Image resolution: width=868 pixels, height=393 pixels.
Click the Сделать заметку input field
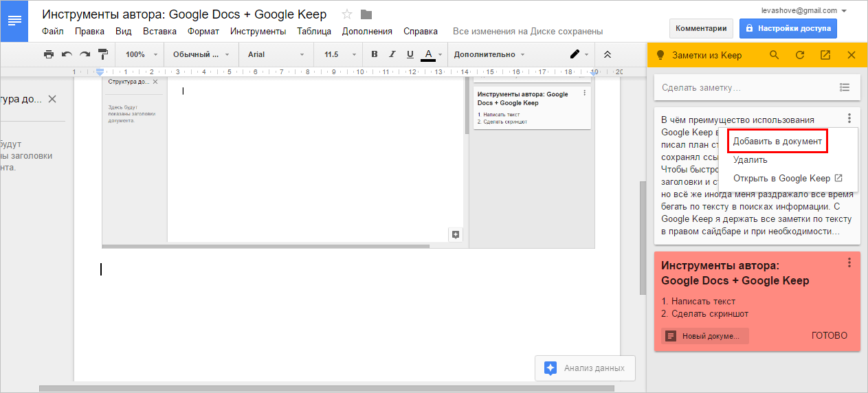(745, 88)
